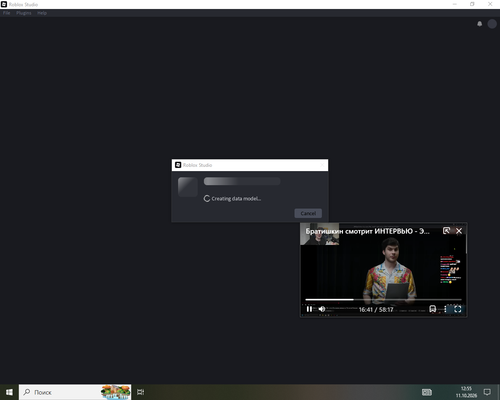Cancel the data model loading
This screenshot has width=500, height=400.
pyautogui.click(x=308, y=213)
